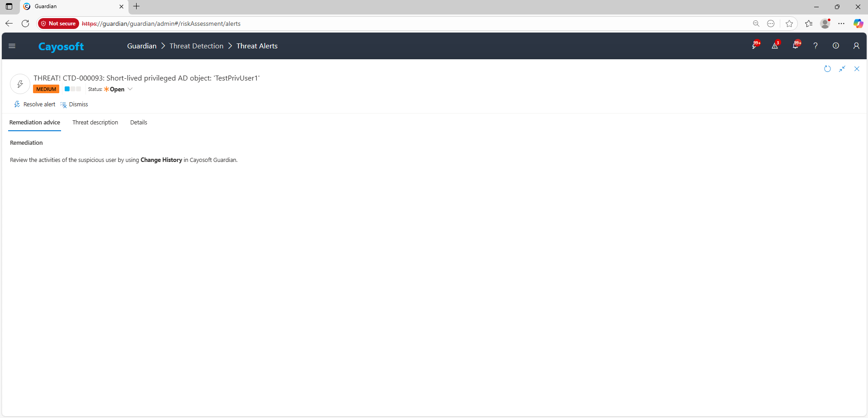Open warning triangle notifications with 3 badge
This screenshot has height=418, width=868.
pos(775,46)
